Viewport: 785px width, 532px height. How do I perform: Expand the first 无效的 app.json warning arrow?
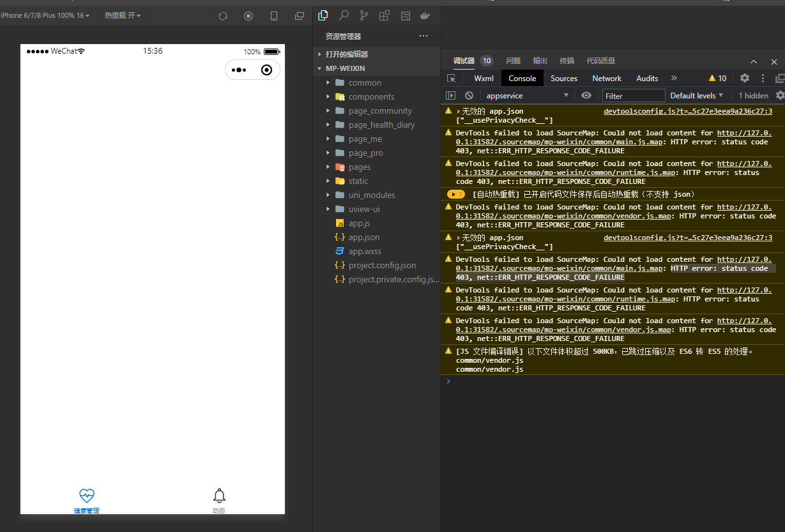click(459, 112)
